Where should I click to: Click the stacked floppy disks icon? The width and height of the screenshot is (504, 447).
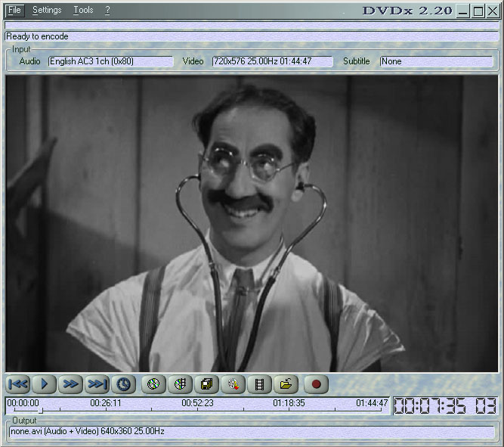tap(207, 383)
